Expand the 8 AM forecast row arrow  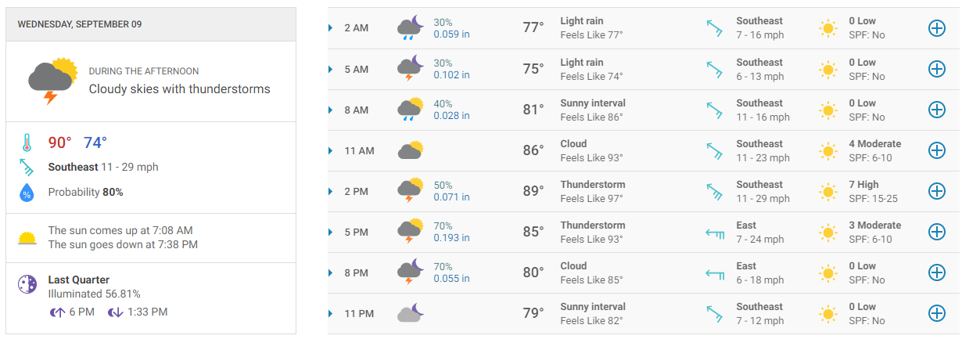tap(331, 110)
